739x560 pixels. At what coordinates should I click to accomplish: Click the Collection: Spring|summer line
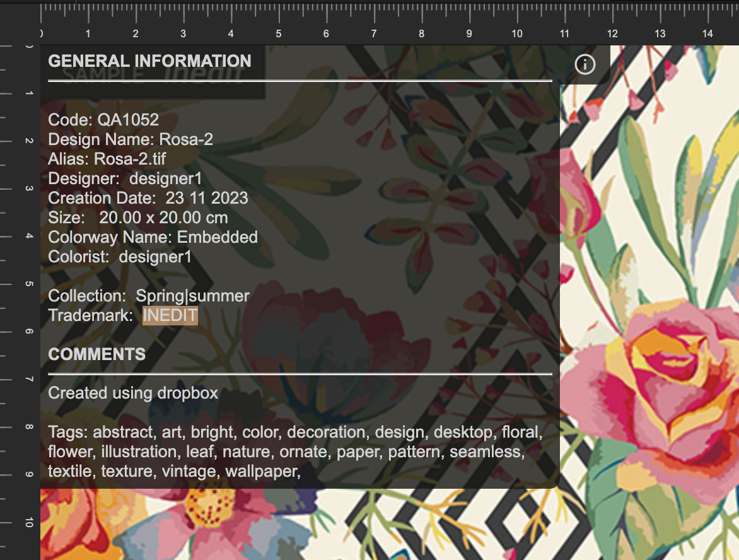(148, 296)
